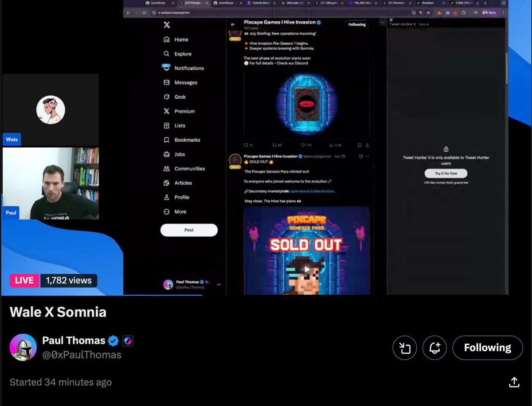Viewport: 532px width, 406px height.
Task: Click share icon beside Started 34 minutes ago
Action: coord(514,382)
